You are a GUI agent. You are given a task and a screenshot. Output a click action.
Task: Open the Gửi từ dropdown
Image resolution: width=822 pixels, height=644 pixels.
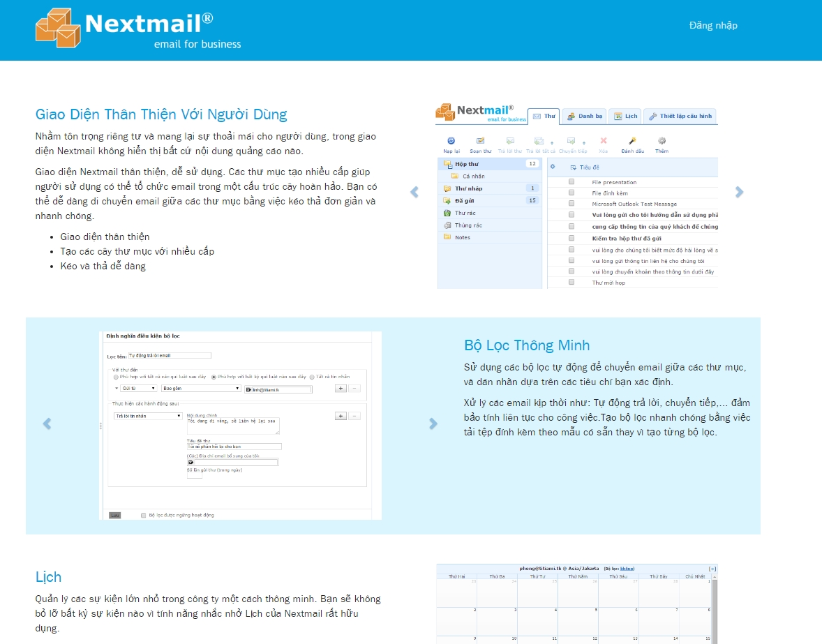point(138,389)
